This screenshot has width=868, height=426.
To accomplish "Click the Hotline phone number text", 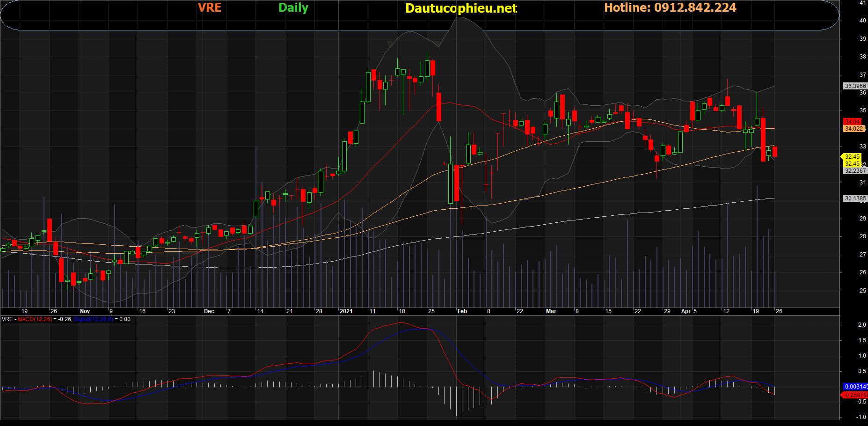I will coord(670,8).
